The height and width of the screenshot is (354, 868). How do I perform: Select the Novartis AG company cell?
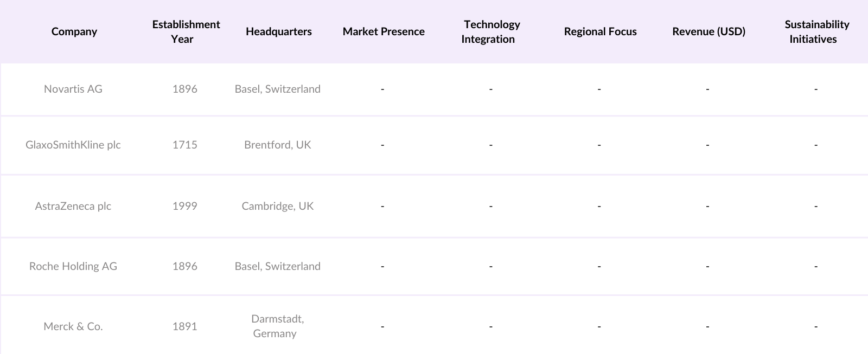tap(73, 89)
